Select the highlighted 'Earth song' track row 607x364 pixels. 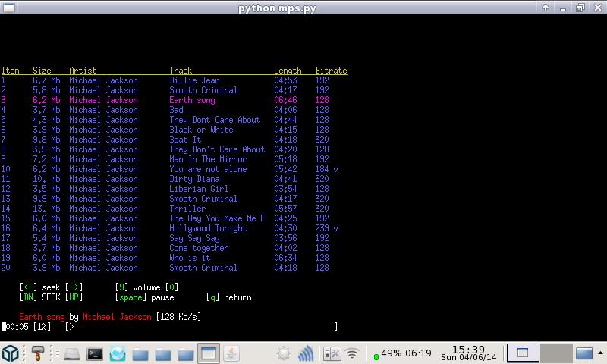pyautogui.click(x=165, y=100)
